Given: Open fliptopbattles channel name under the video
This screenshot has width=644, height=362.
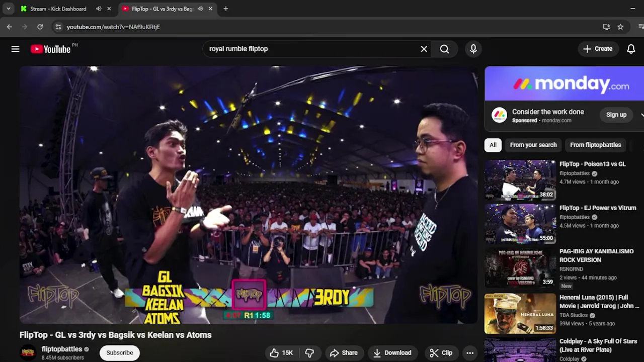Looking at the screenshot, I should (x=62, y=349).
